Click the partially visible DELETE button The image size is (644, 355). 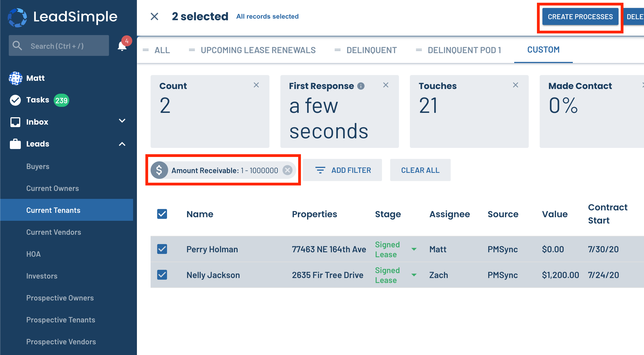point(634,17)
